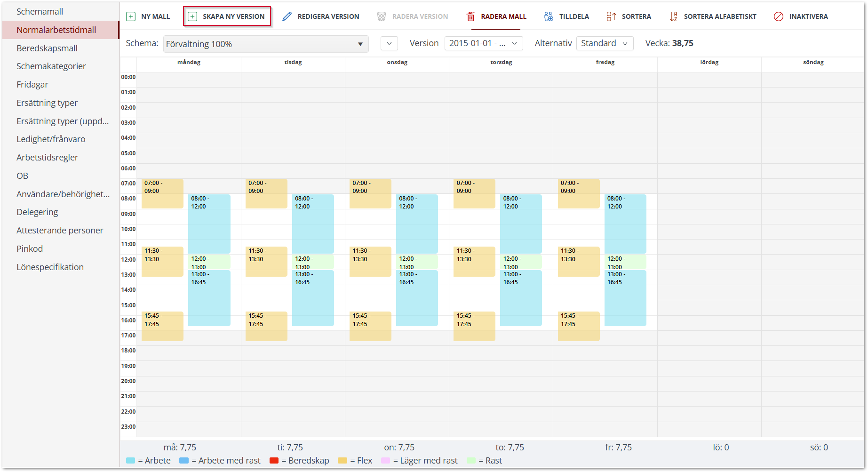Click the Flex legend color swatch
The image size is (868, 472).
[x=342, y=461]
